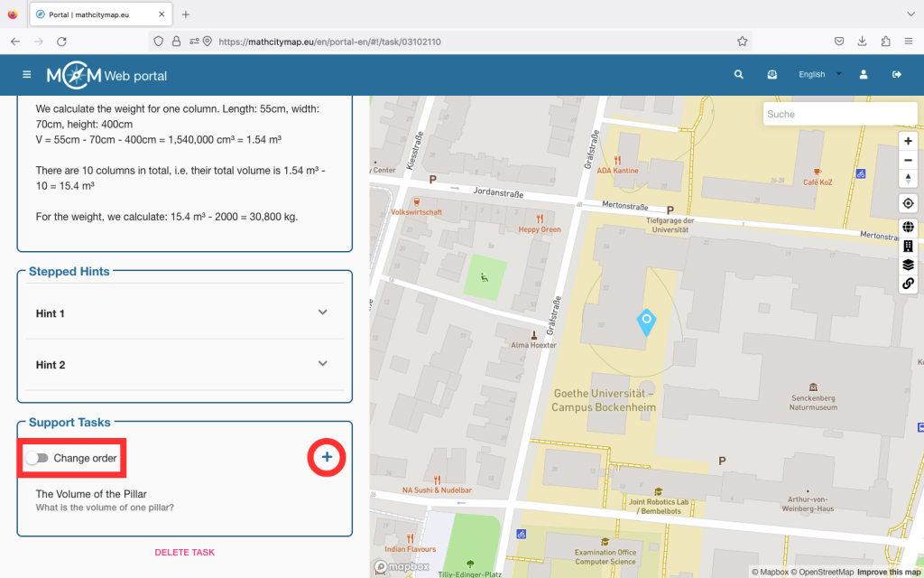Click the DELETE TASK button
The width and height of the screenshot is (924, 578).
pos(184,552)
